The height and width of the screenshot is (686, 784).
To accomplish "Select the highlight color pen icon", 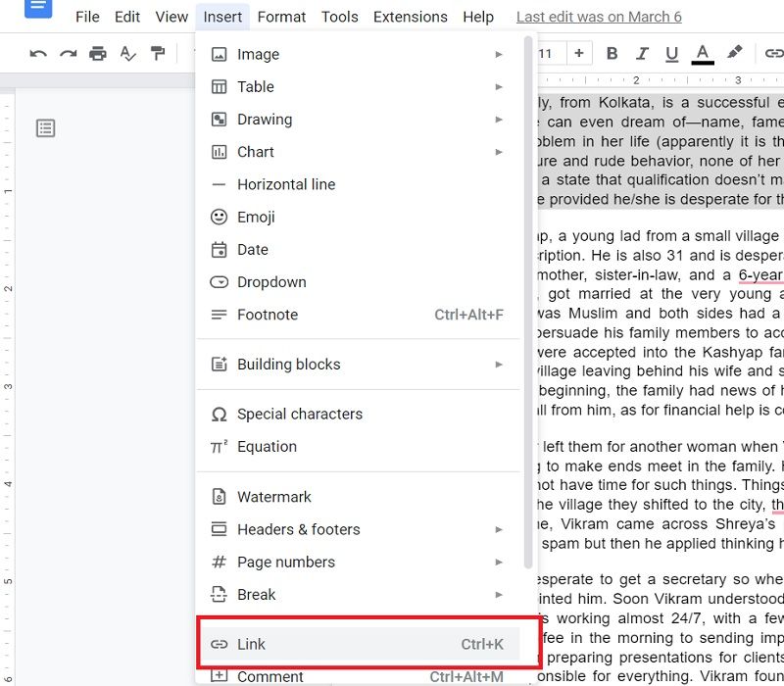I will click(x=735, y=54).
